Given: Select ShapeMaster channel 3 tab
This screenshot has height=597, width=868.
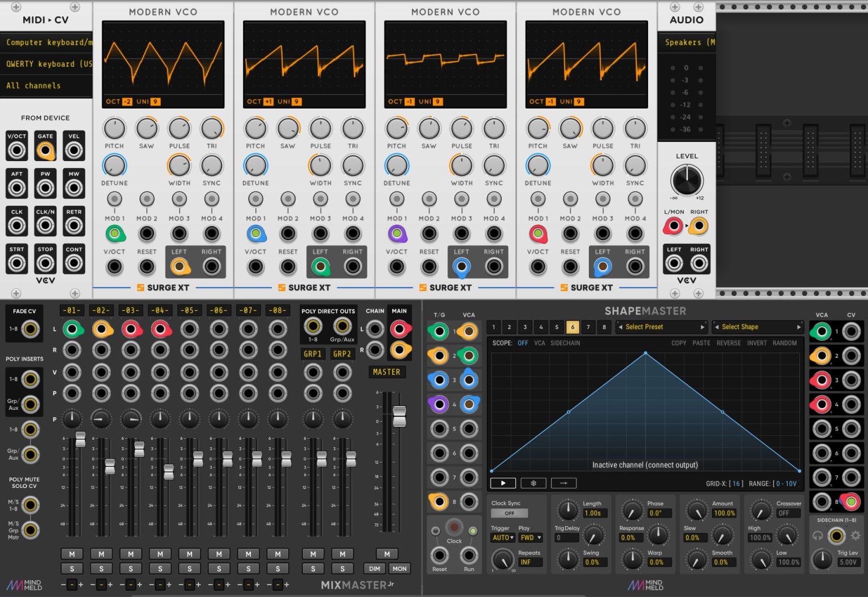Looking at the screenshot, I should click(525, 327).
